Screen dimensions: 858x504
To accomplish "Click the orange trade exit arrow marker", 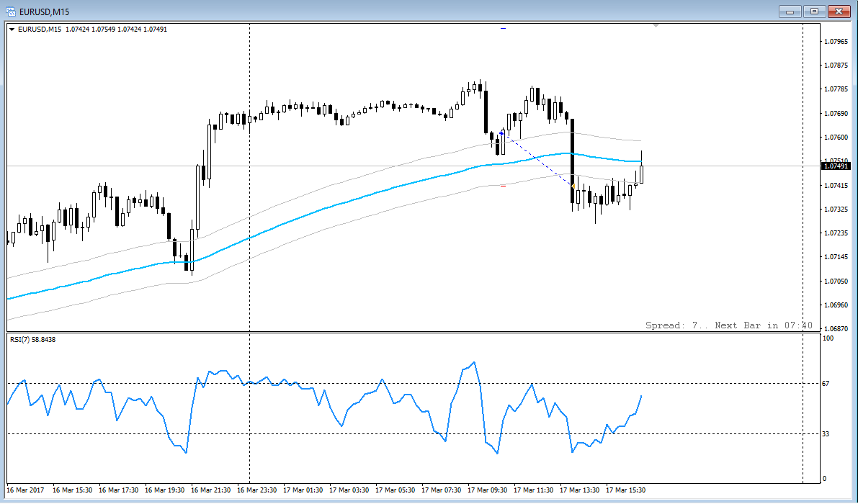I will (573, 186).
